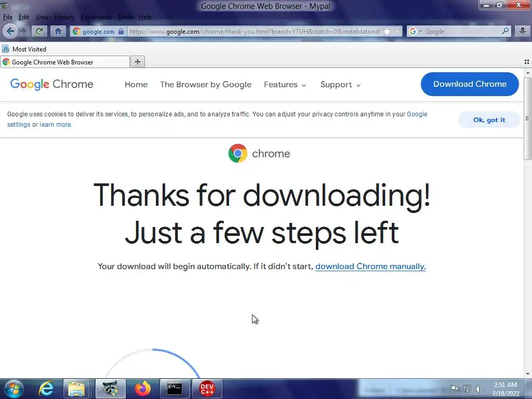Click in the URL address bar
The width and height of the screenshot is (532, 399).
(x=255, y=31)
